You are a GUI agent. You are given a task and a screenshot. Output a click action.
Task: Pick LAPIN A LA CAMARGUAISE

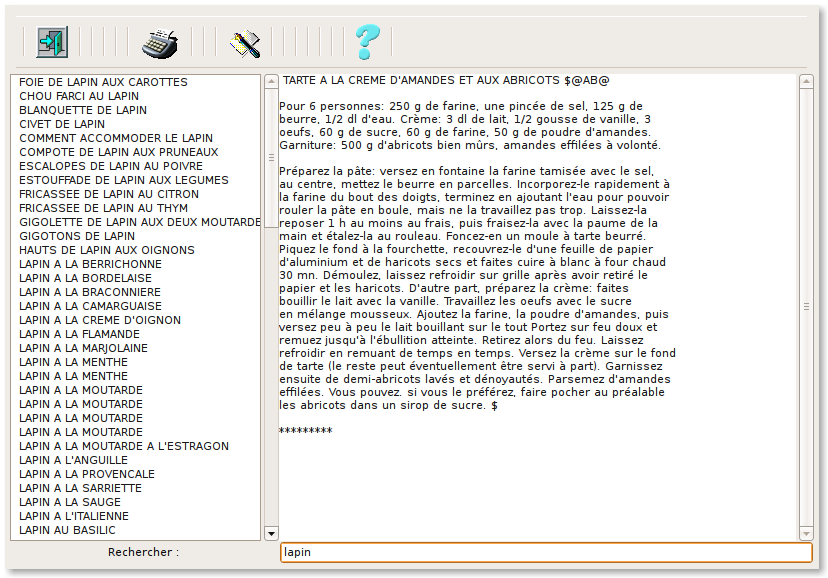tap(90, 306)
